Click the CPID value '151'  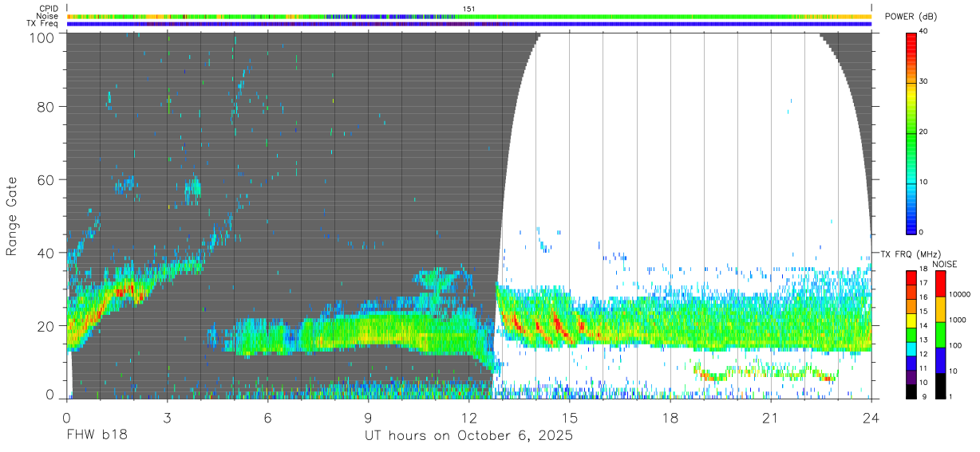[x=469, y=8]
